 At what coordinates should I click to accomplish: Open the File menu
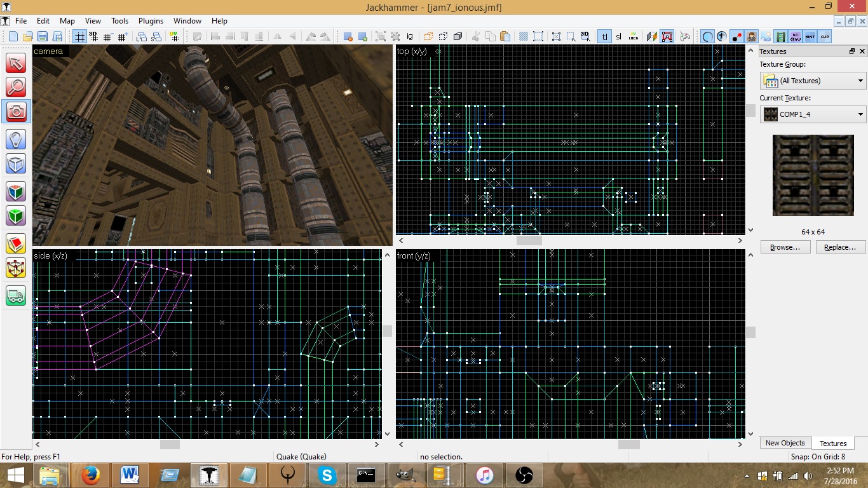pos(21,21)
